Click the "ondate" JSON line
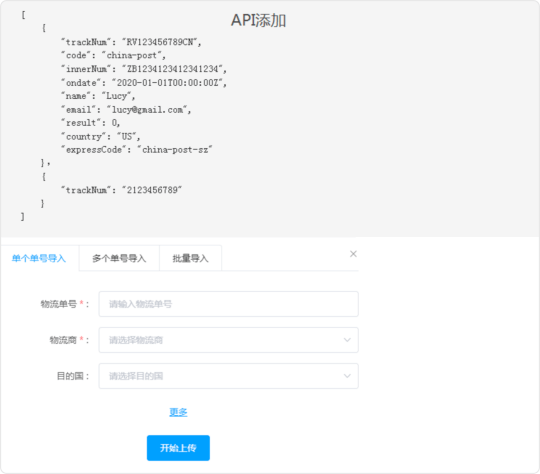This screenshot has width=540, height=474. pyautogui.click(x=144, y=83)
